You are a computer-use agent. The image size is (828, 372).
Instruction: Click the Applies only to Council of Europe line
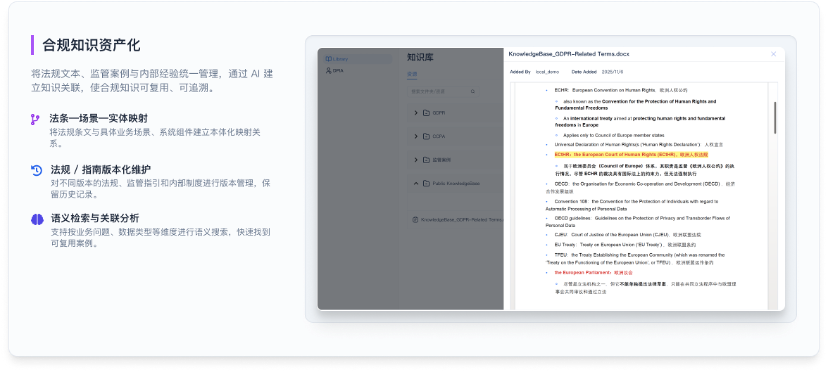[614, 135]
